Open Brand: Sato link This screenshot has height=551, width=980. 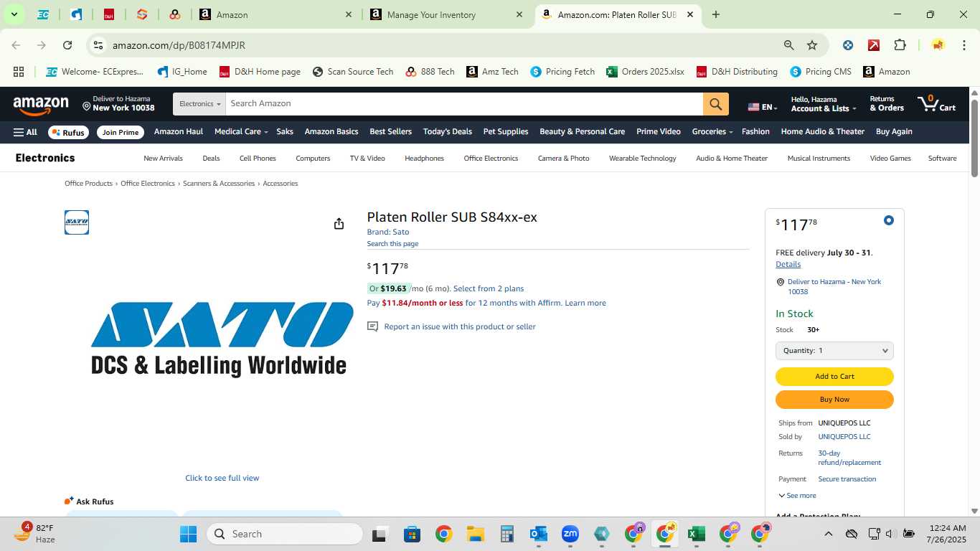point(388,232)
